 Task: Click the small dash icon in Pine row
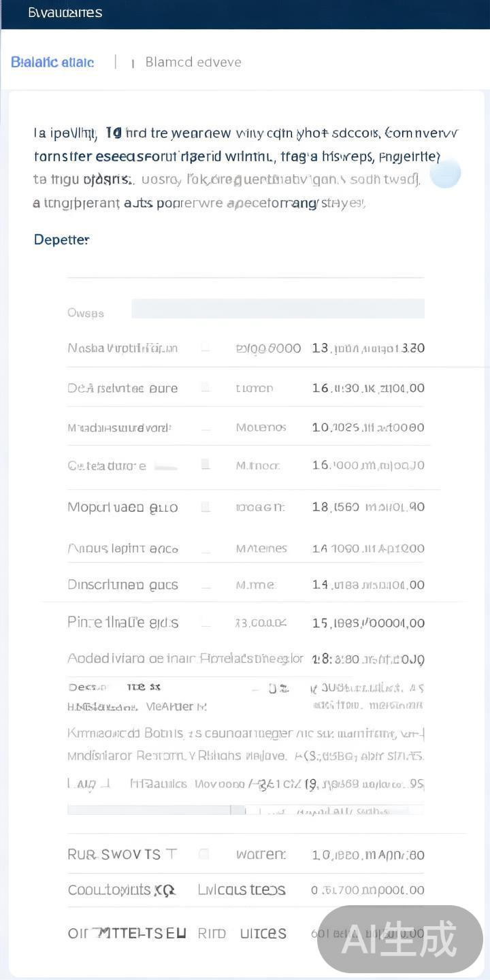[206, 623]
